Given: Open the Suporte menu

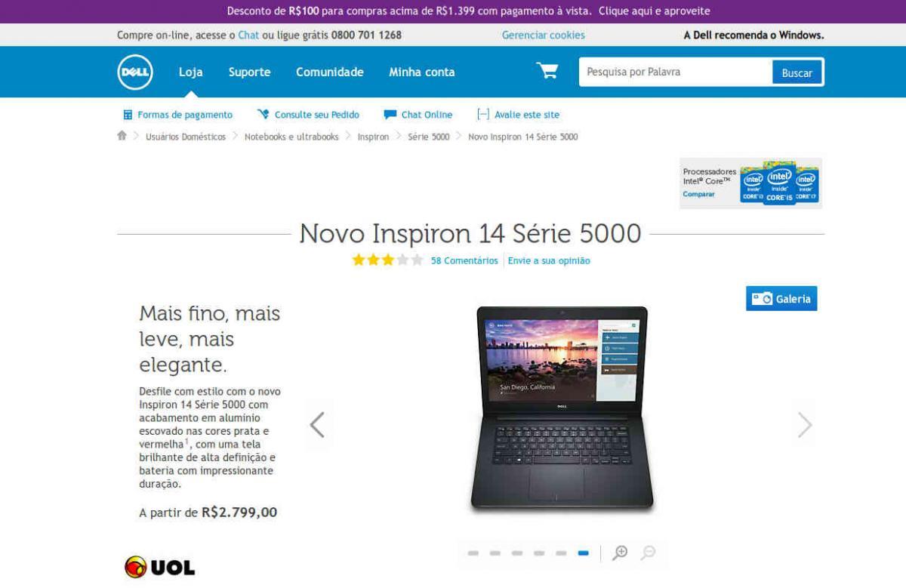Looking at the screenshot, I should (x=249, y=72).
